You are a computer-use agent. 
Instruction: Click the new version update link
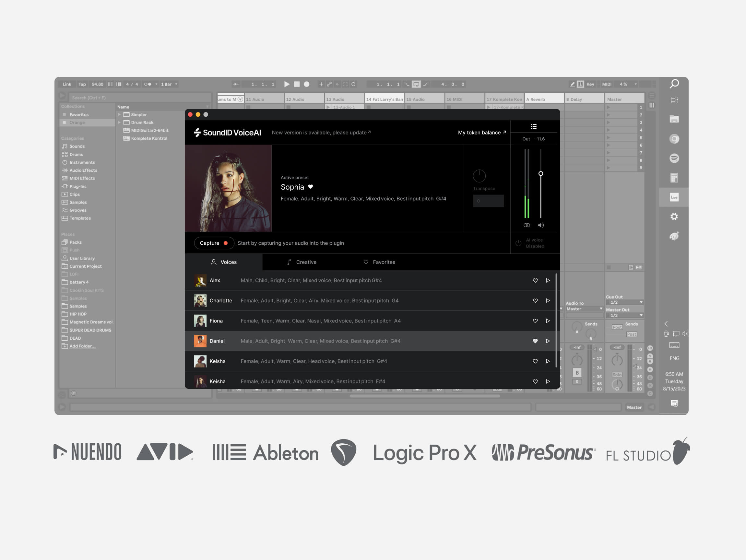tap(321, 133)
